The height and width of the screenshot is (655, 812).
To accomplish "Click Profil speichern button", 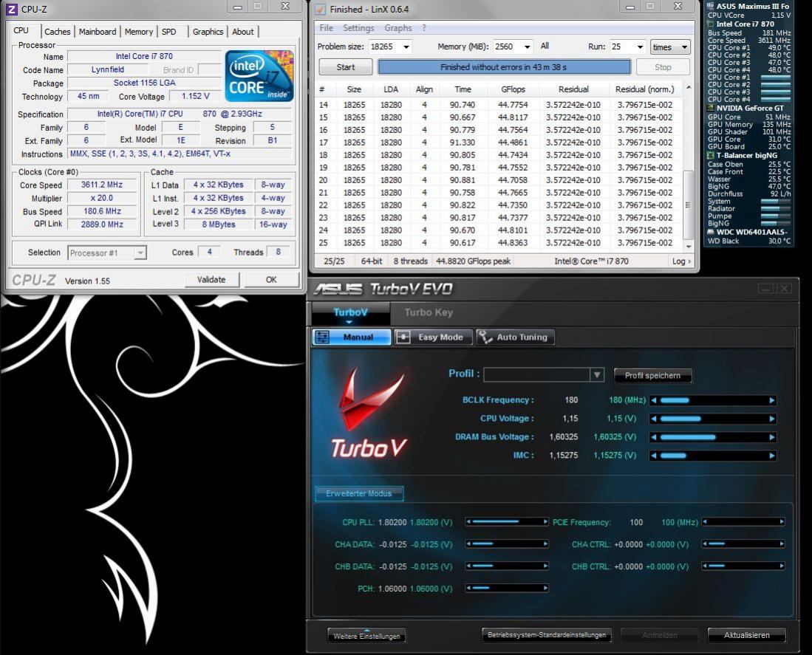I will click(652, 376).
